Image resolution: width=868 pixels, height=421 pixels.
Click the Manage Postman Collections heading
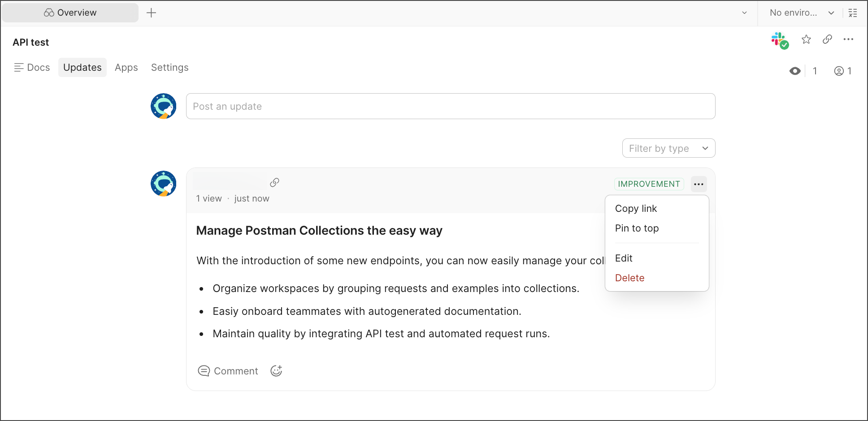pyautogui.click(x=319, y=231)
